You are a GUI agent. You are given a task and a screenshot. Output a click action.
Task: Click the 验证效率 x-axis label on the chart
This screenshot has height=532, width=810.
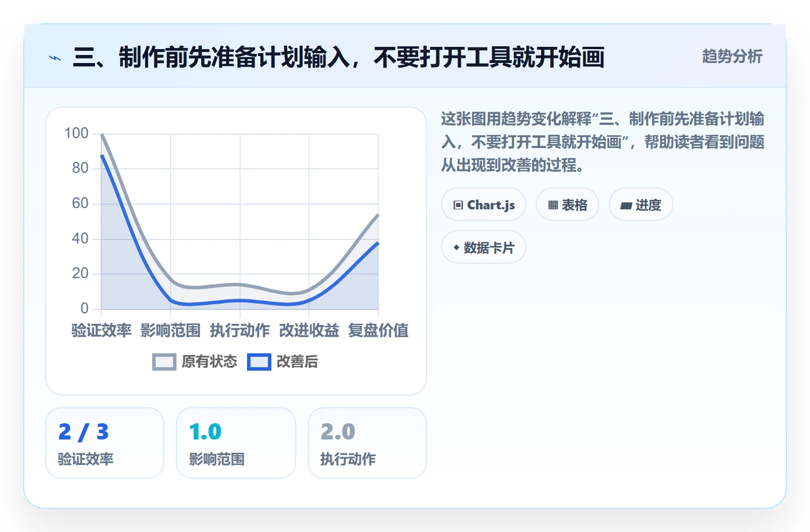[x=101, y=331]
